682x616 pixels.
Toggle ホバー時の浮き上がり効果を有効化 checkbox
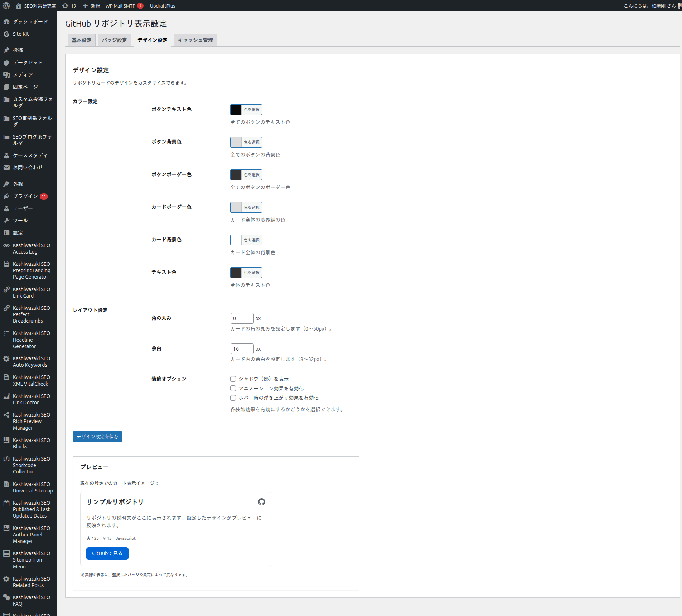tap(233, 398)
